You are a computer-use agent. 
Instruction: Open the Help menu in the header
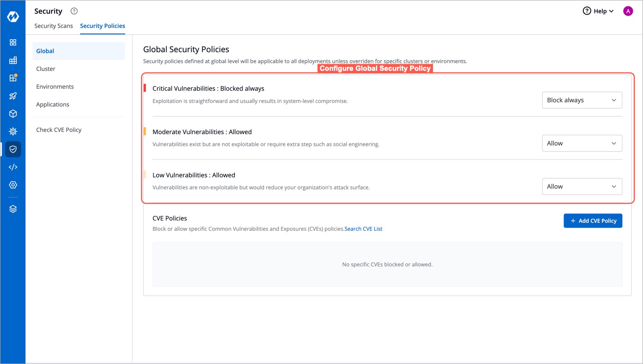(598, 11)
